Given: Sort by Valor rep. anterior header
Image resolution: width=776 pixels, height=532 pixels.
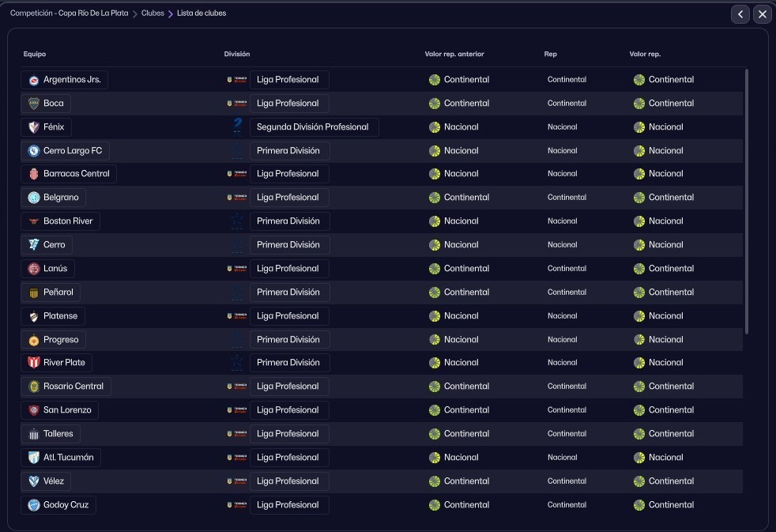Looking at the screenshot, I should [454, 55].
